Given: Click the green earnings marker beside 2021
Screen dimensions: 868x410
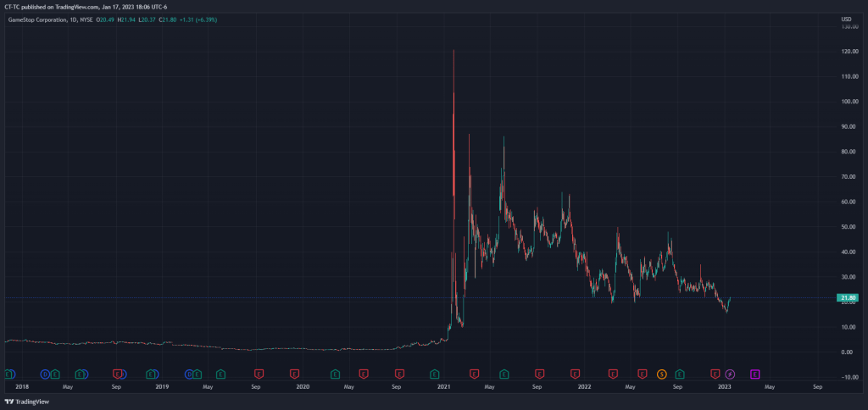Looking at the screenshot, I should 435,373.
